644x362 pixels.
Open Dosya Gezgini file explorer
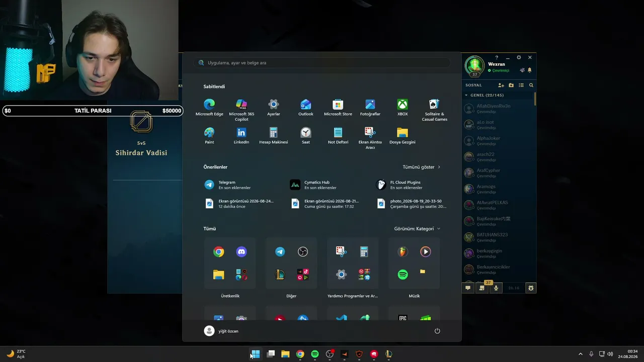tap(403, 136)
